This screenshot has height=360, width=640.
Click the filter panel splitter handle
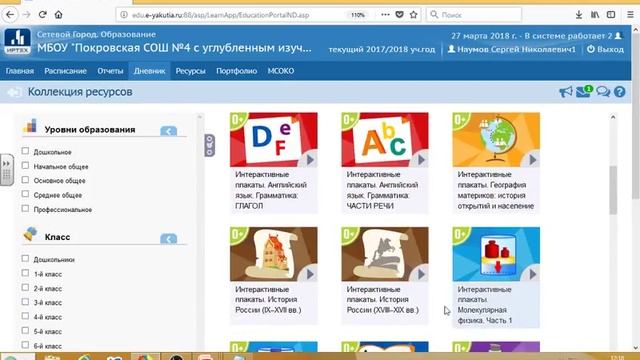click(209, 145)
